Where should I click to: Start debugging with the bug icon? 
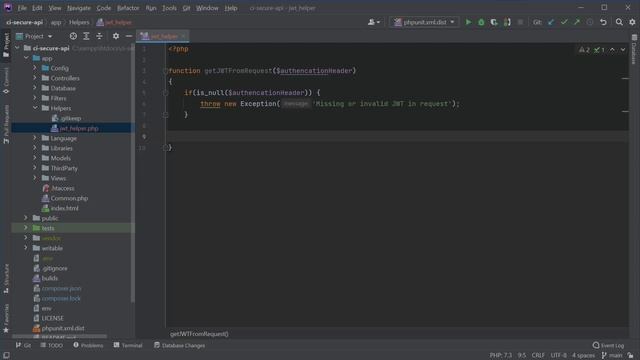tap(481, 22)
